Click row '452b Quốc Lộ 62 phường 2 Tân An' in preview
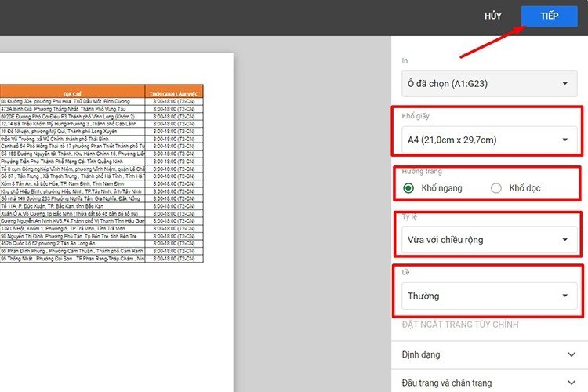 [x=72, y=244]
